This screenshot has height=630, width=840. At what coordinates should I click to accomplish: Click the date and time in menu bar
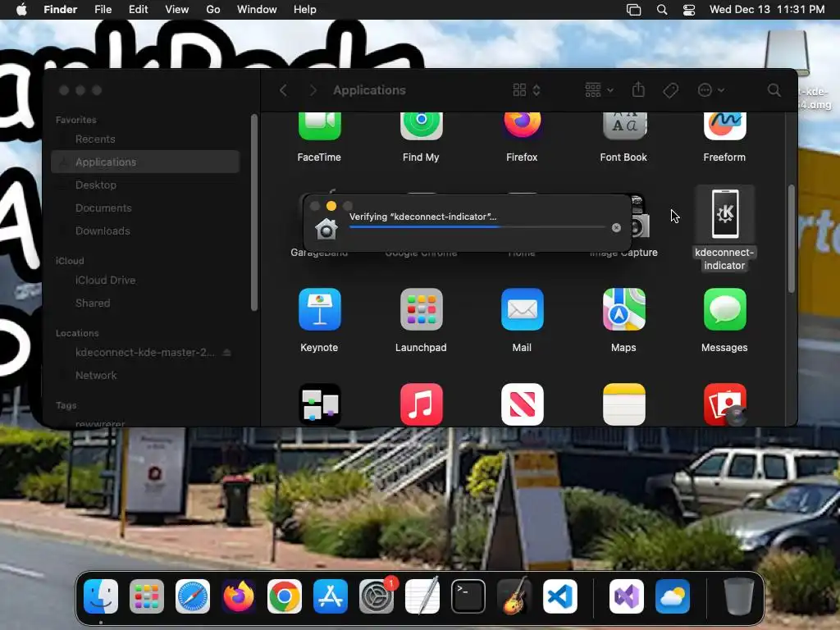click(767, 10)
